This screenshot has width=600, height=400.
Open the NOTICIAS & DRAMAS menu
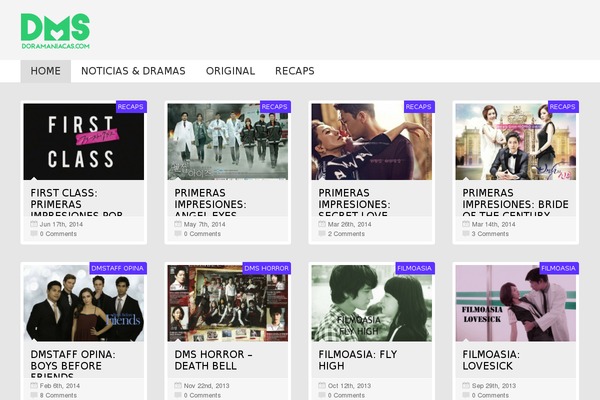tap(133, 71)
